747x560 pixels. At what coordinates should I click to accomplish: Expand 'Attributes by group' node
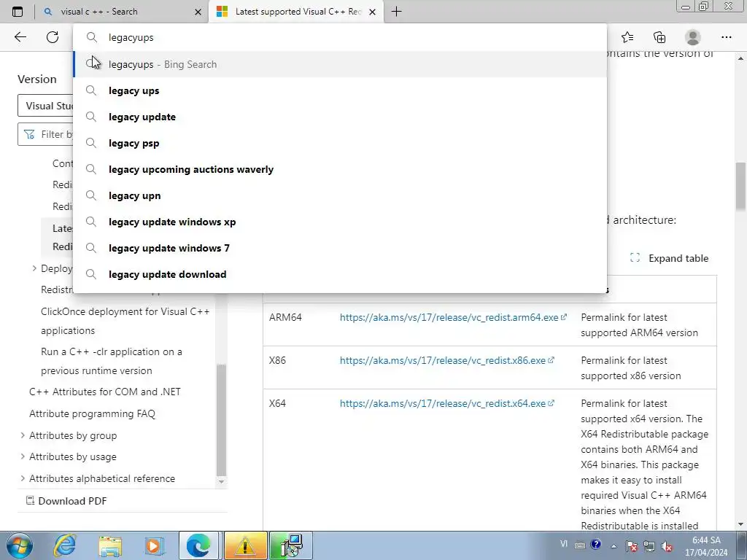(23, 435)
